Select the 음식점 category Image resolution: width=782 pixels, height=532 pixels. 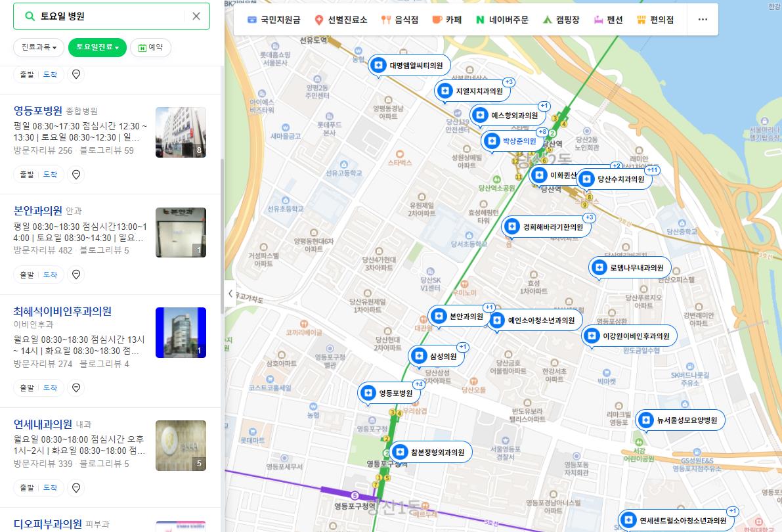coord(399,20)
